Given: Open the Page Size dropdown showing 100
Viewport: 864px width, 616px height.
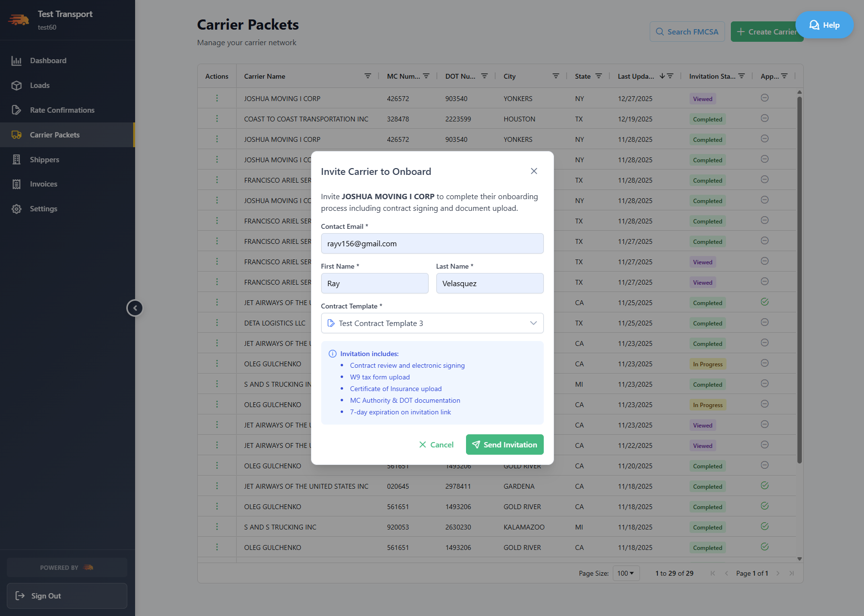Looking at the screenshot, I should click(x=626, y=573).
